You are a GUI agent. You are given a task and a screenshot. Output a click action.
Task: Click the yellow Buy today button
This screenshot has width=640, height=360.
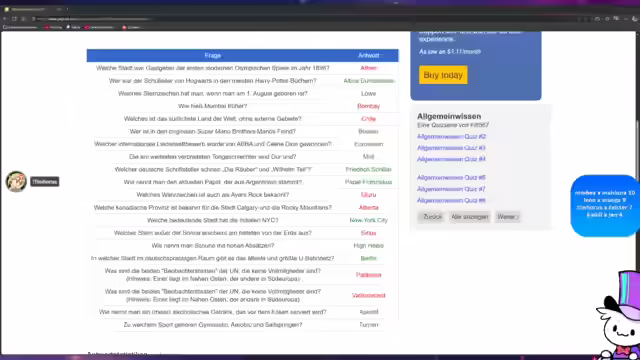click(443, 75)
